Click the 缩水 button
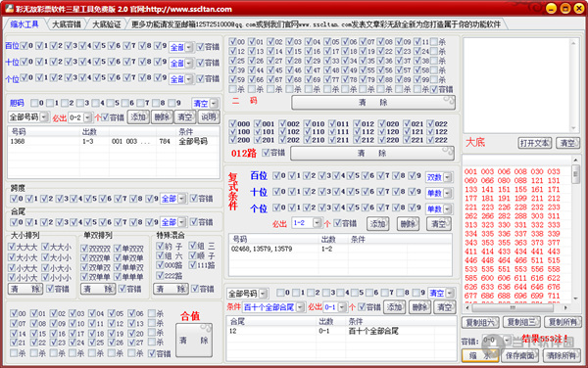Image resolution: width=588 pixels, height=368 pixels. pyautogui.click(x=480, y=355)
